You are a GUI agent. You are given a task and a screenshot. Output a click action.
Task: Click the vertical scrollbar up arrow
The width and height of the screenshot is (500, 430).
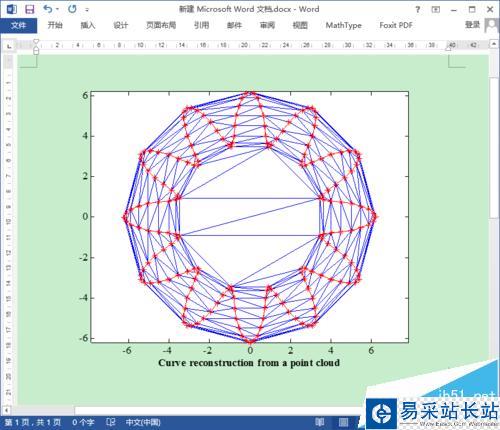[494, 44]
